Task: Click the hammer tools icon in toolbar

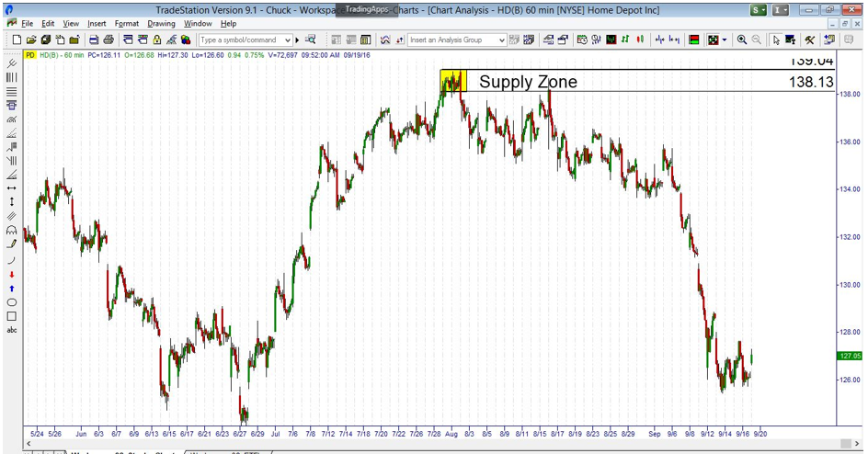Action: click(x=810, y=40)
